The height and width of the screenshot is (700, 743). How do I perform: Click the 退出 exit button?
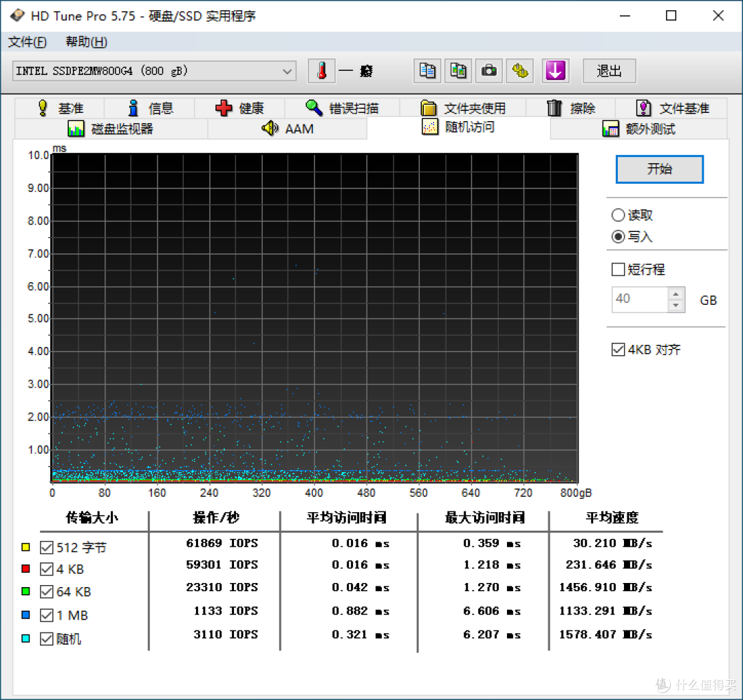[609, 70]
